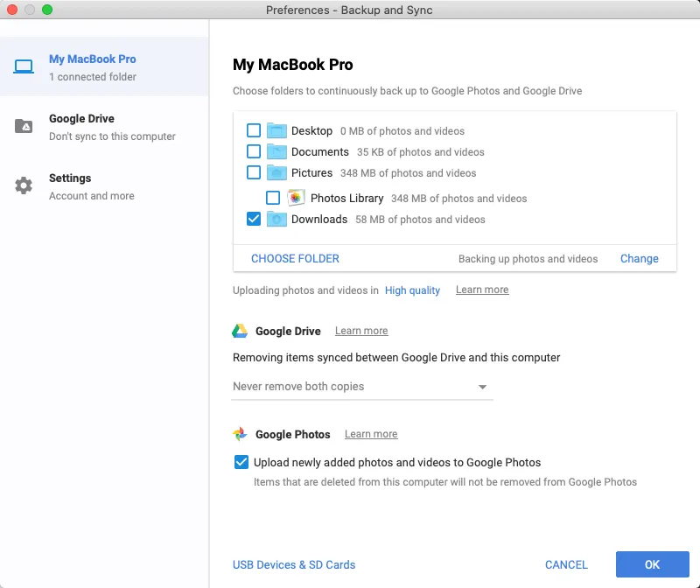Screen dimensions: 700x588
Task: Open Settings via the gear icon
Action: click(24, 184)
